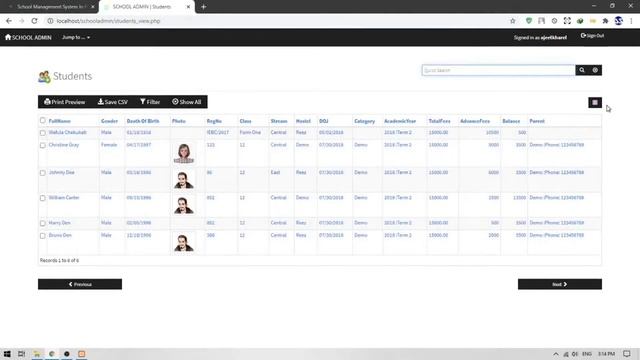
Task: Focus the Quick Search input field
Action: [498, 70]
